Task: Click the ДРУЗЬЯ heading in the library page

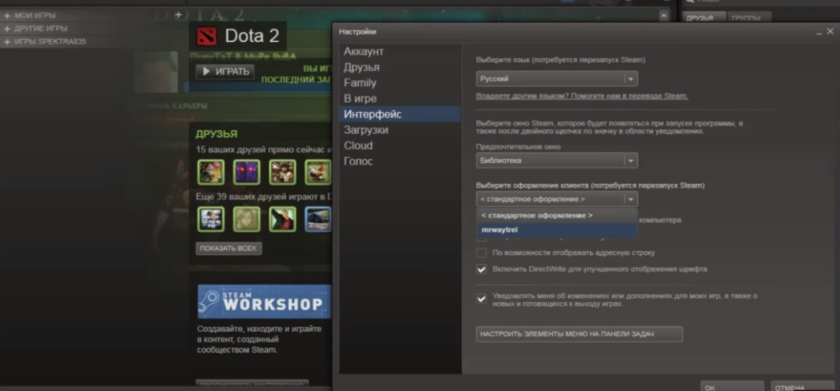Action: 216,134
